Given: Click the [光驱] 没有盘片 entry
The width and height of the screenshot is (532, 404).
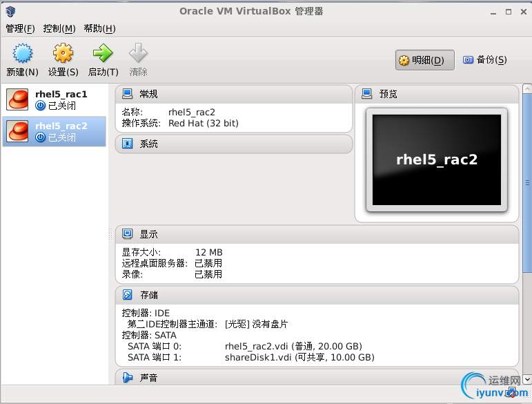Looking at the screenshot, I should coord(256,324).
